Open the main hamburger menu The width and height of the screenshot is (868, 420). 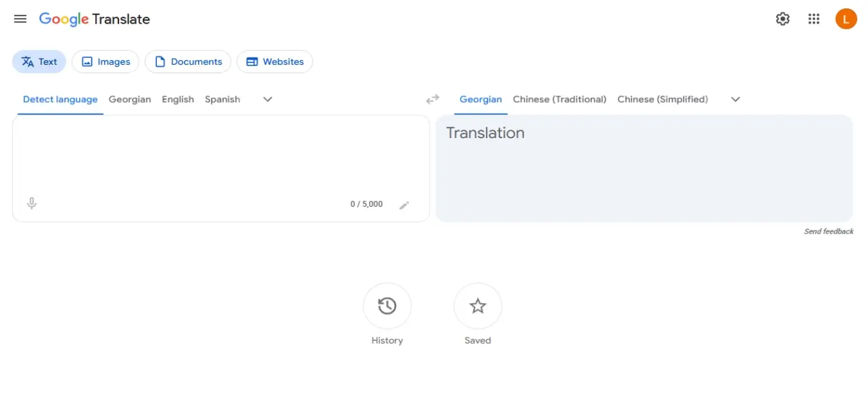click(x=21, y=19)
